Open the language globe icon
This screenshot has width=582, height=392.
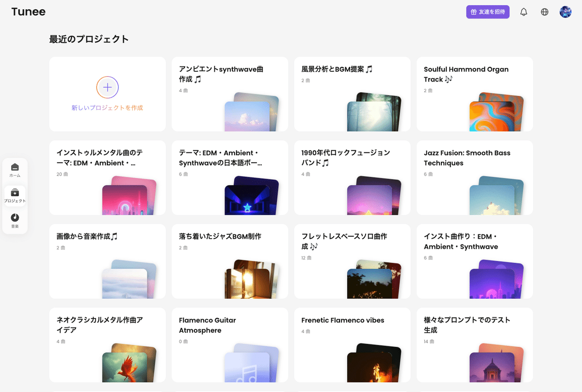coord(545,12)
